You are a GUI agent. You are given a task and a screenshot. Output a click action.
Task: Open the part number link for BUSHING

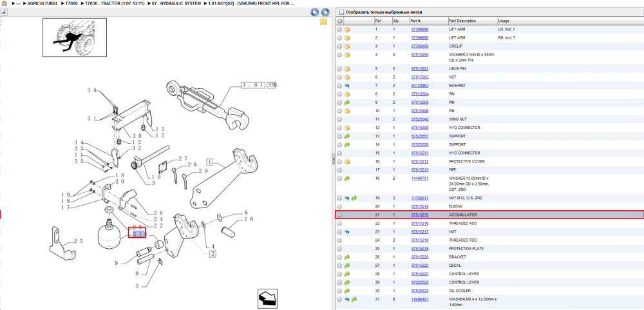tap(420, 86)
